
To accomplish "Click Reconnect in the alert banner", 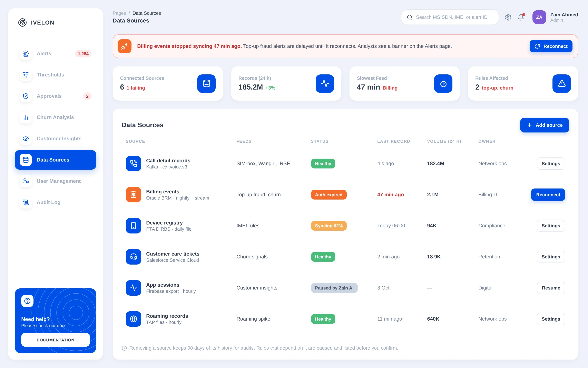I will (x=551, y=46).
